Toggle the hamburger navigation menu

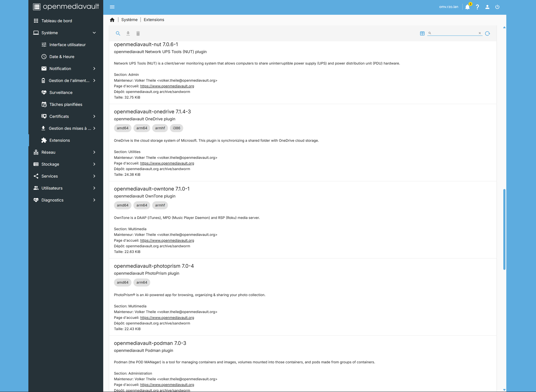coord(112,7)
